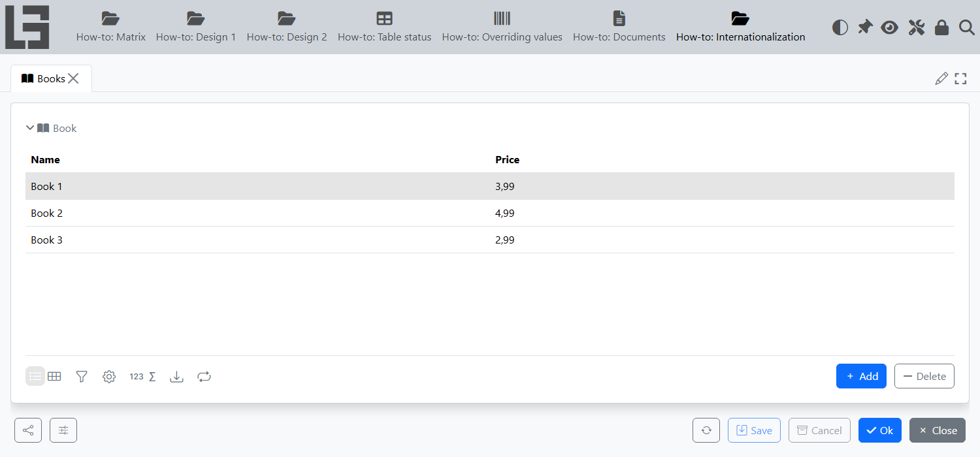Click the download export icon
Image resolution: width=980 pixels, height=457 pixels.
click(x=176, y=377)
